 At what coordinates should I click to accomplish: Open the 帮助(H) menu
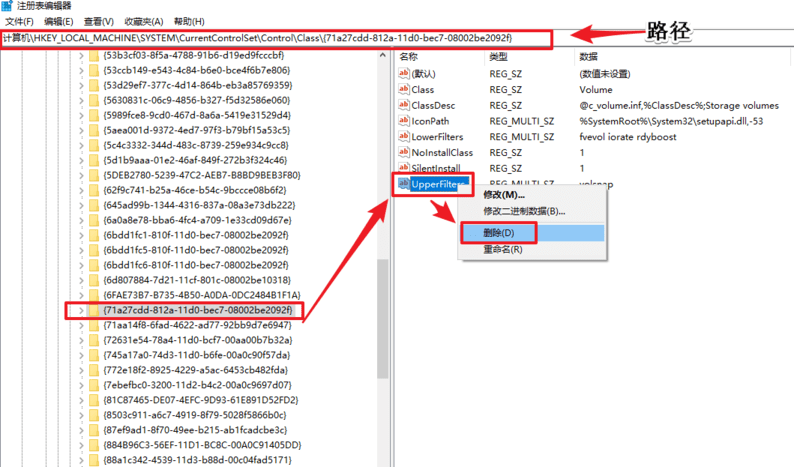pyautogui.click(x=189, y=21)
